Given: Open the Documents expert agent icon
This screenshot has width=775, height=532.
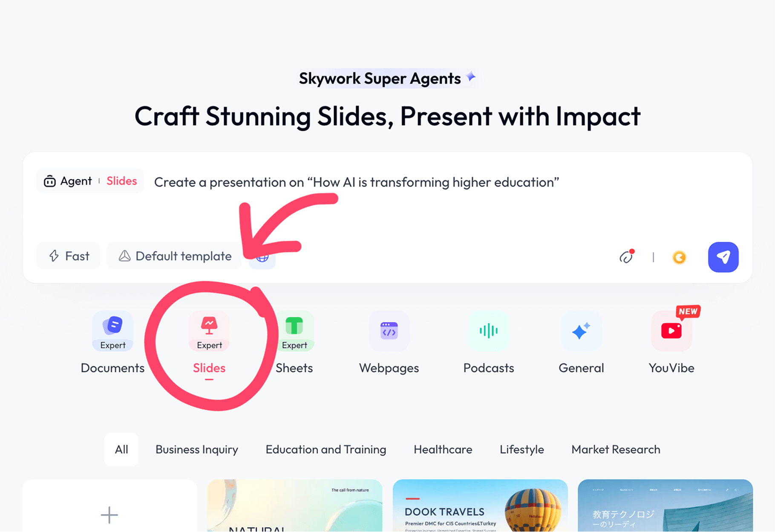Looking at the screenshot, I should (112, 331).
